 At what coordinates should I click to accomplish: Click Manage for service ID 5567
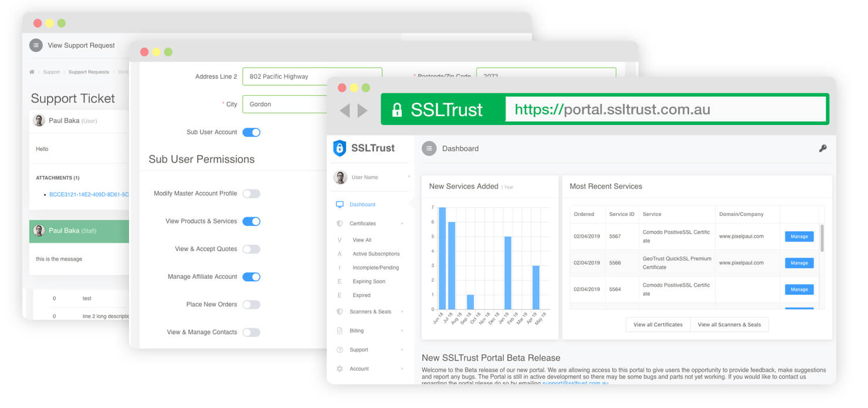coord(799,237)
